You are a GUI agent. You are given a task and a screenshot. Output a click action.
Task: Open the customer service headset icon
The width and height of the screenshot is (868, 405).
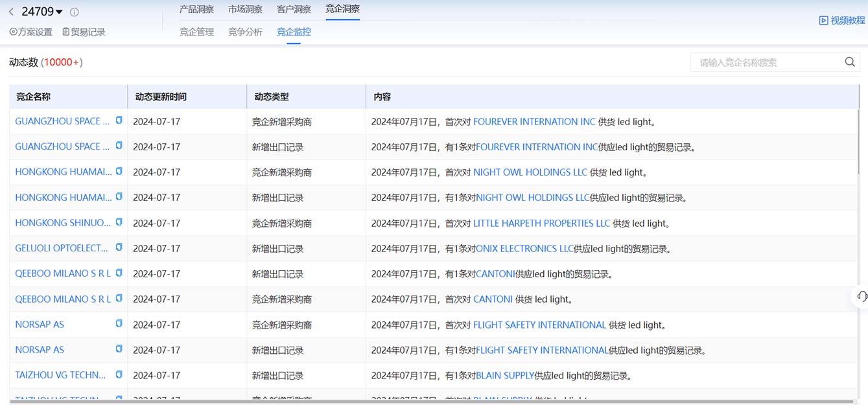862,296
